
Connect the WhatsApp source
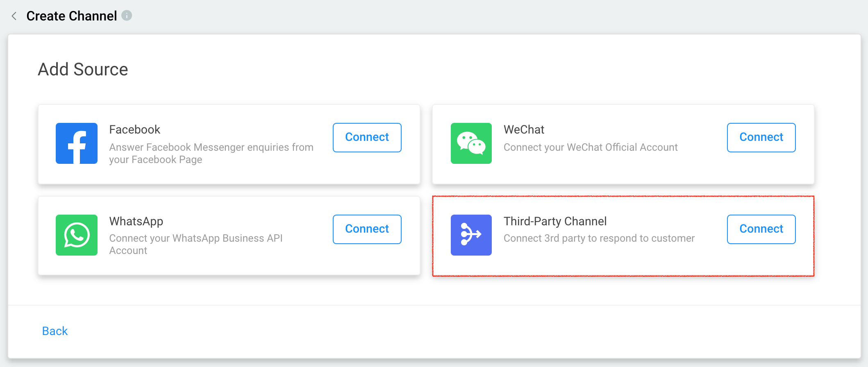click(367, 229)
